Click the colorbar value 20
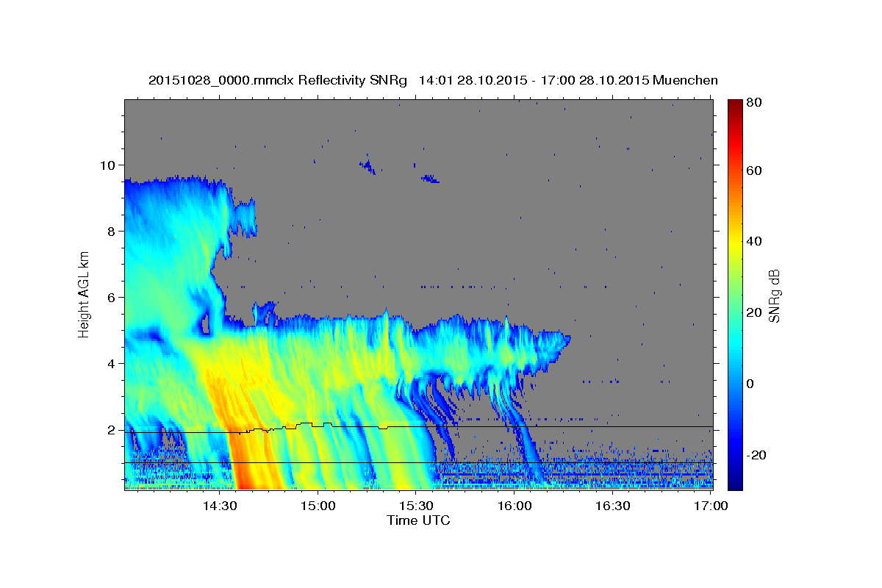The width and height of the screenshot is (882, 588). click(x=756, y=312)
